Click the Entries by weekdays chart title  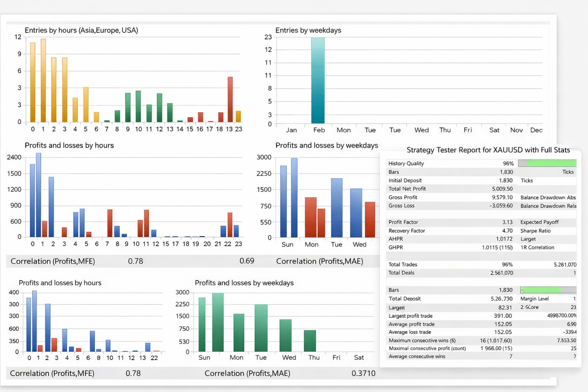[308, 30]
